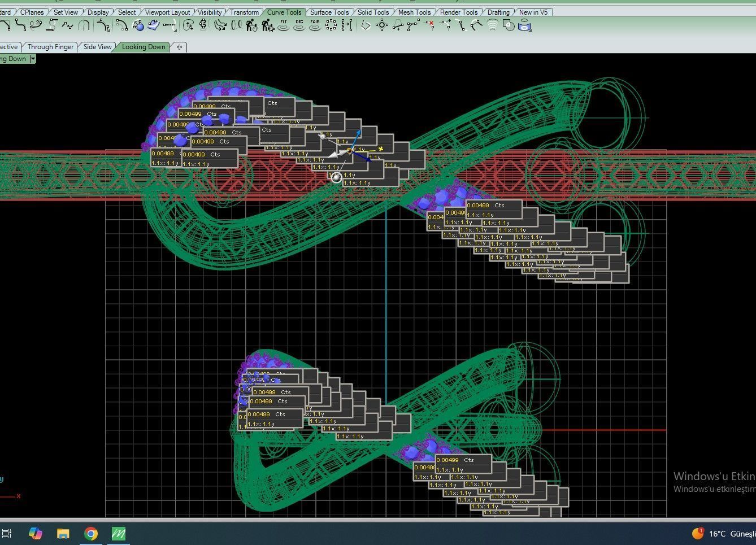The height and width of the screenshot is (545, 756).
Task: Click the Fair Curve icon
Action: 315,25
